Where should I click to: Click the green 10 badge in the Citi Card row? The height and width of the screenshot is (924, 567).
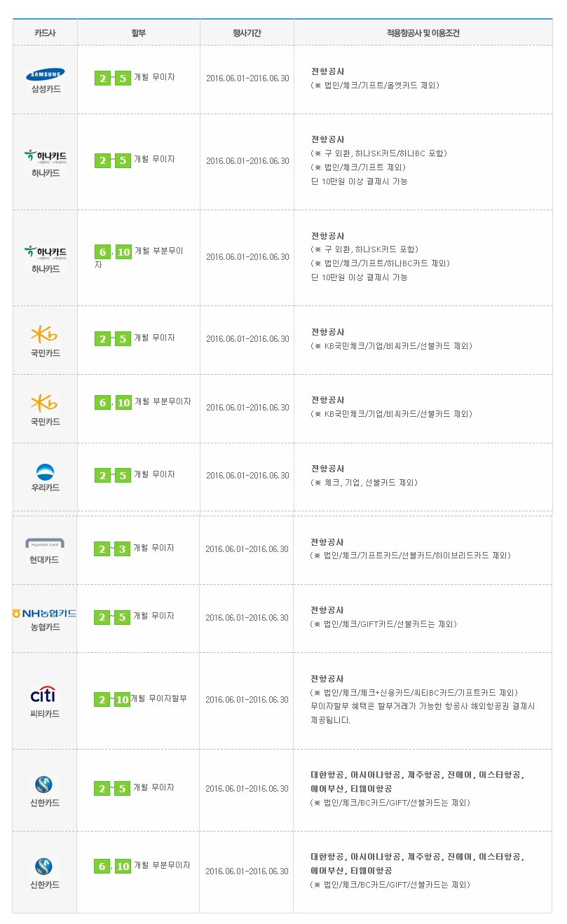[123, 699]
